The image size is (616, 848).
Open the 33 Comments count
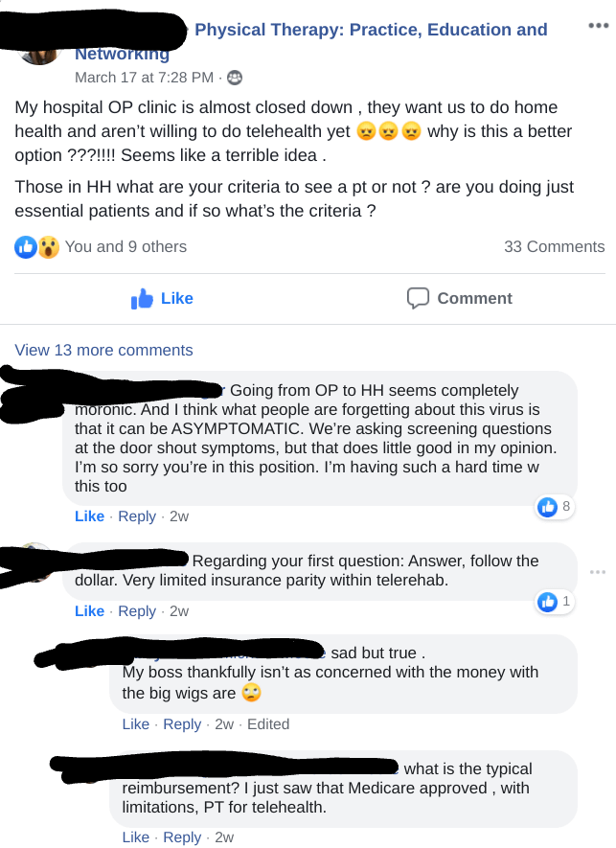[555, 246]
